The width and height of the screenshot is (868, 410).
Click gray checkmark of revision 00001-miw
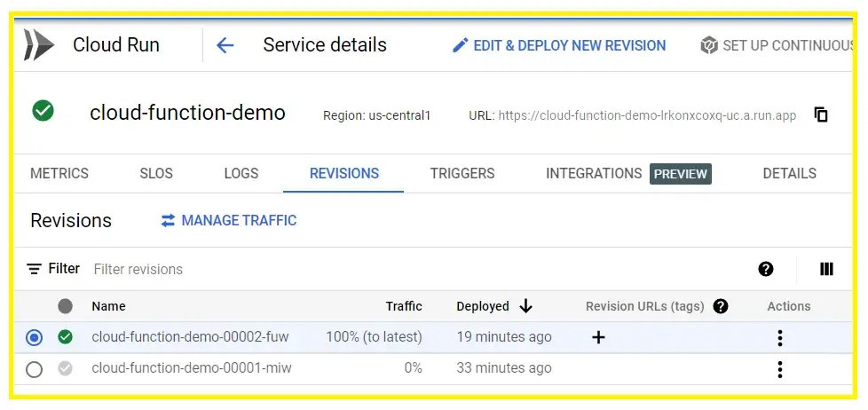point(66,368)
